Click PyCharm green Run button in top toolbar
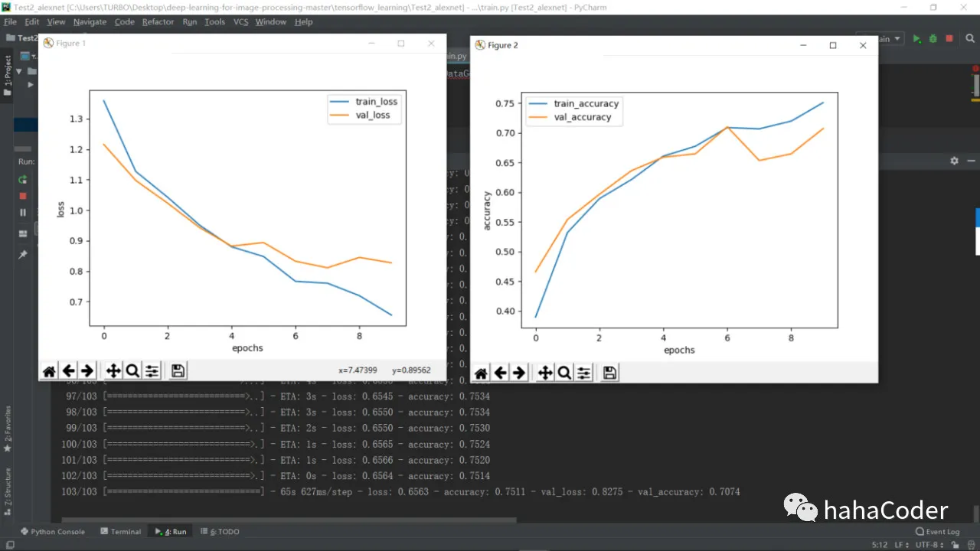The image size is (980, 551). (917, 38)
